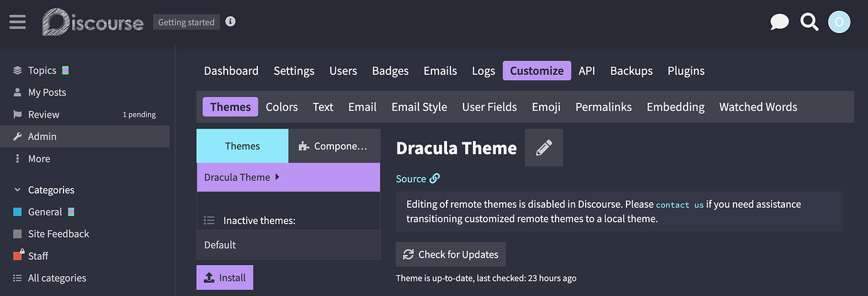Screen dimensions: 868x296
Task: Collapse the Categories section chevron
Action: click(x=18, y=190)
